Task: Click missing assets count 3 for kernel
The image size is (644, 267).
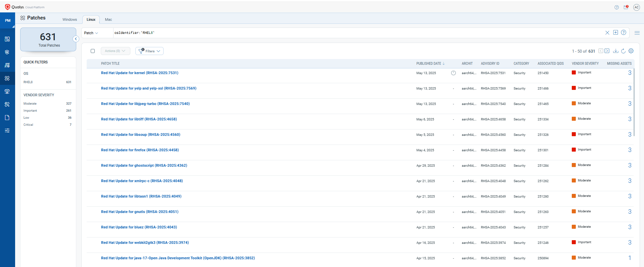Action: tap(630, 73)
